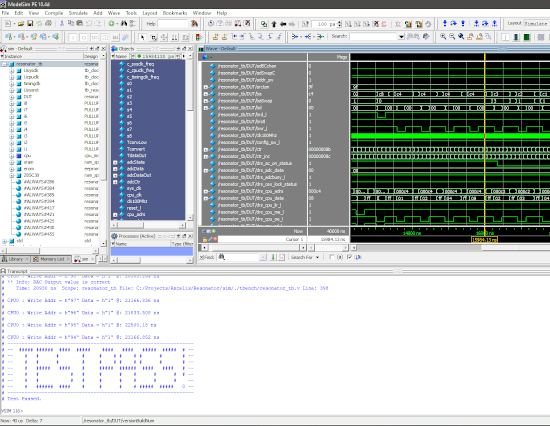Image resolution: width=550 pixels, height=426 pixels.
Task: Expand the Ucpudk instance tree node
Action: point(12,77)
